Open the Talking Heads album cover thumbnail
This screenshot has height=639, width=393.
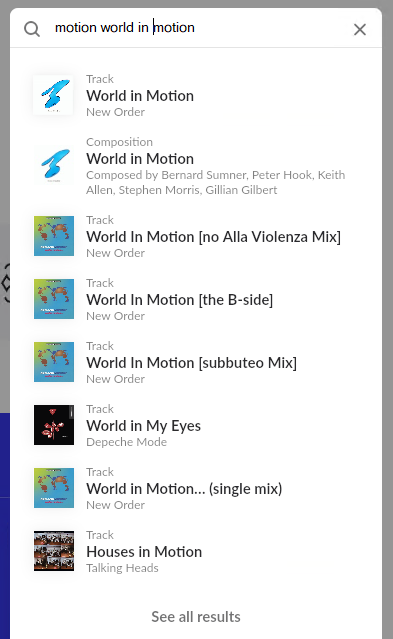point(54,551)
